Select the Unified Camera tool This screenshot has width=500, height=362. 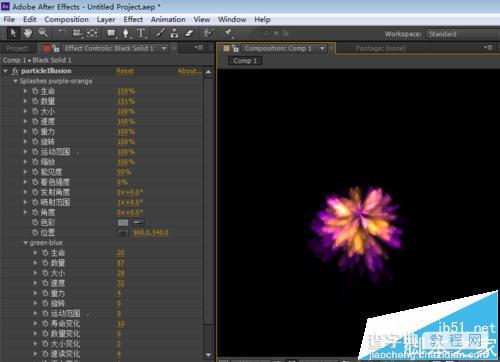77,33
